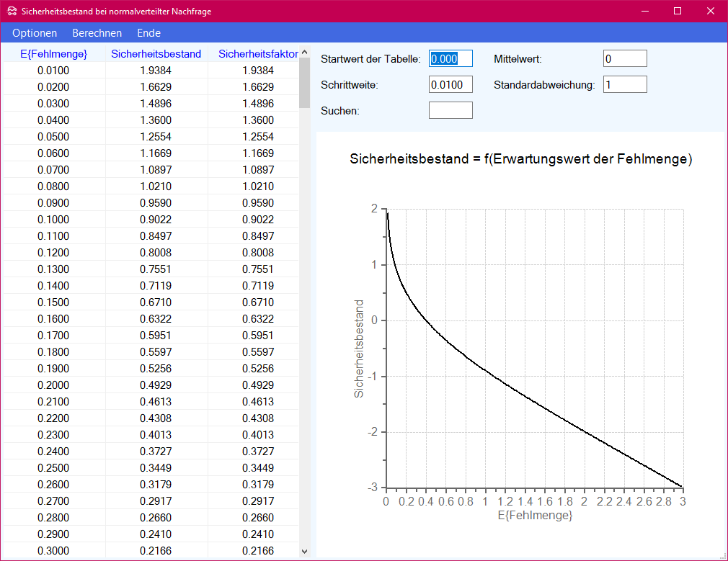Click the chart title text

coord(520,160)
